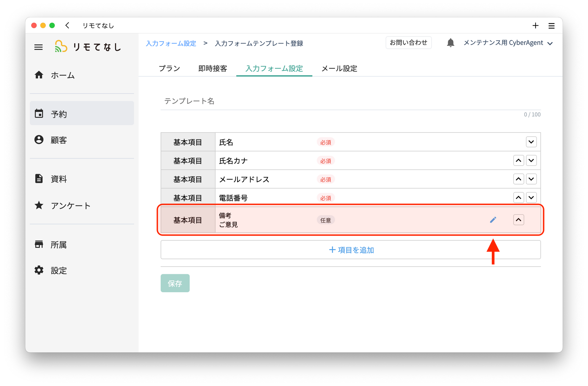The image size is (588, 386).
Task: Open 資料 in the sidebar
Action: (x=82, y=179)
